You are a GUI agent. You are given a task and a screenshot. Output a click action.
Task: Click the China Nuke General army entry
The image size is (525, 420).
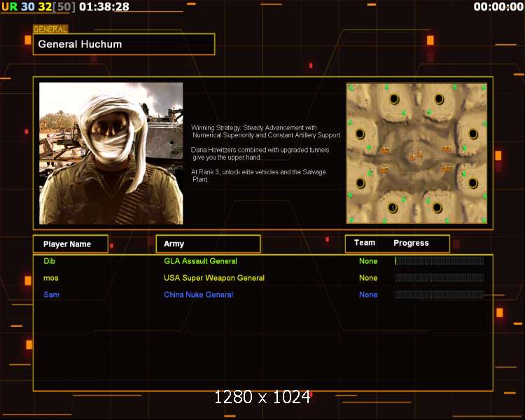[x=198, y=295]
